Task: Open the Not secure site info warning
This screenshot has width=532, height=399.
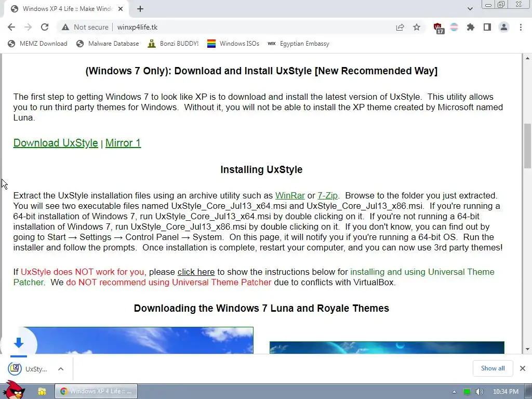Action: point(85,27)
